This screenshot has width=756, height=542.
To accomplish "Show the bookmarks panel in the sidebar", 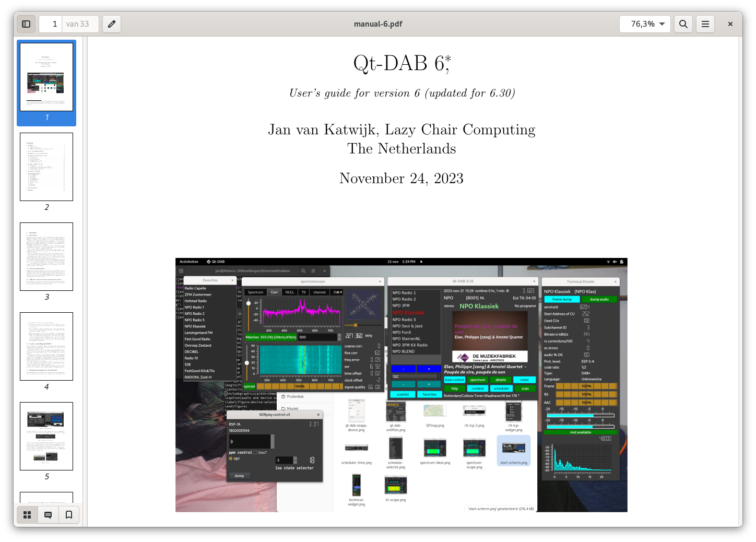I will click(69, 515).
